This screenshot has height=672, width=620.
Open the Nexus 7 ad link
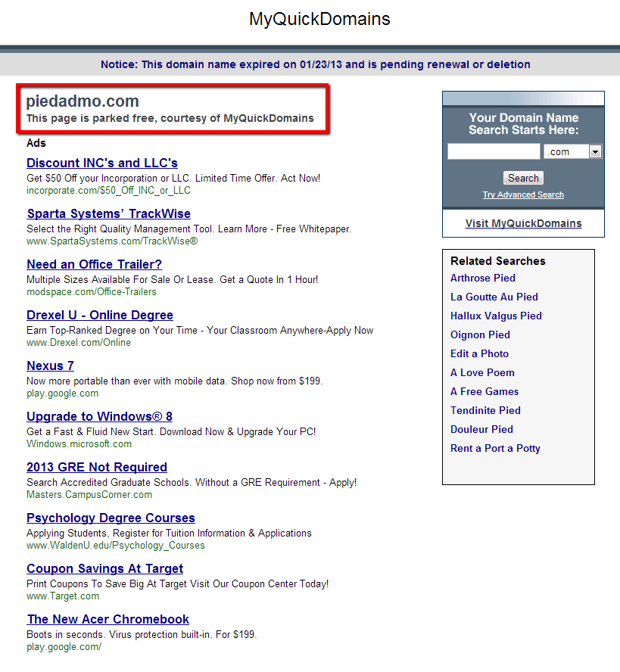pyautogui.click(x=50, y=366)
